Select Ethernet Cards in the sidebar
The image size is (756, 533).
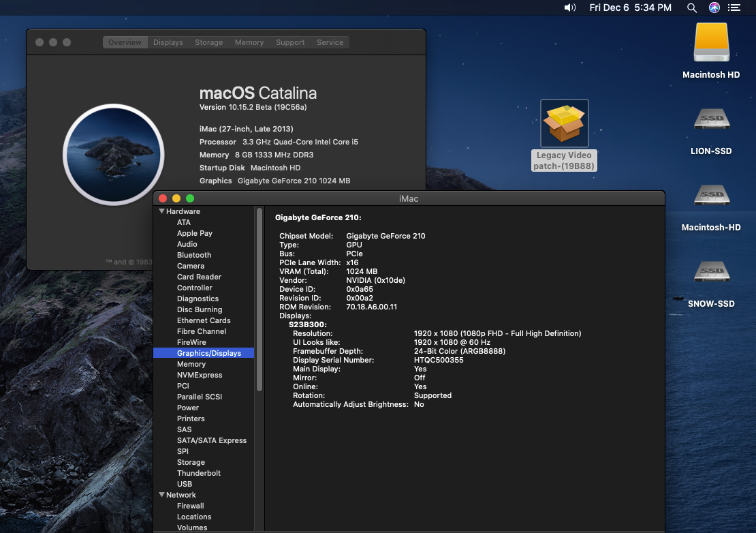tap(204, 320)
